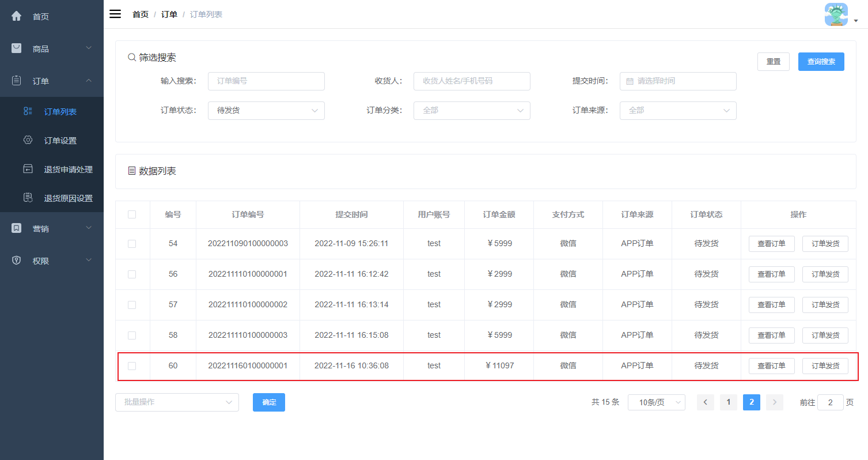Screen dimensions: 868x460
Task: Go to the previous page arrow
Action: pyautogui.click(x=706, y=402)
